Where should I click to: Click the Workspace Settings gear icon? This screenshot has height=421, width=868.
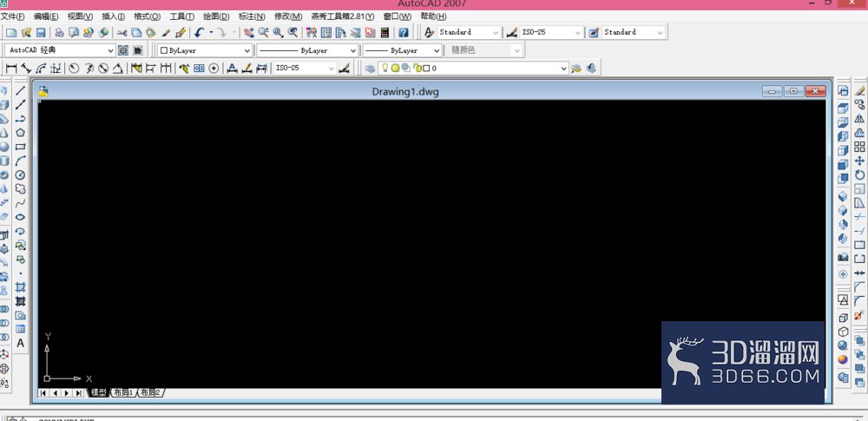(123, 50)
